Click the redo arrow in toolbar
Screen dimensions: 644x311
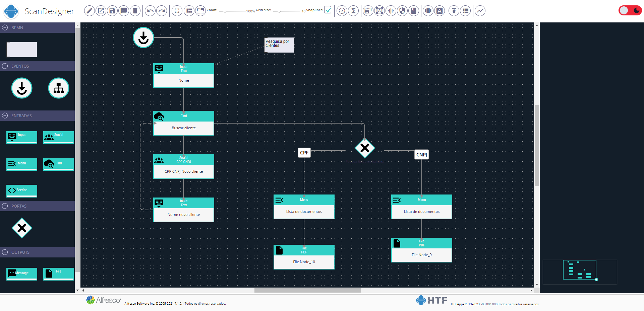162,11
